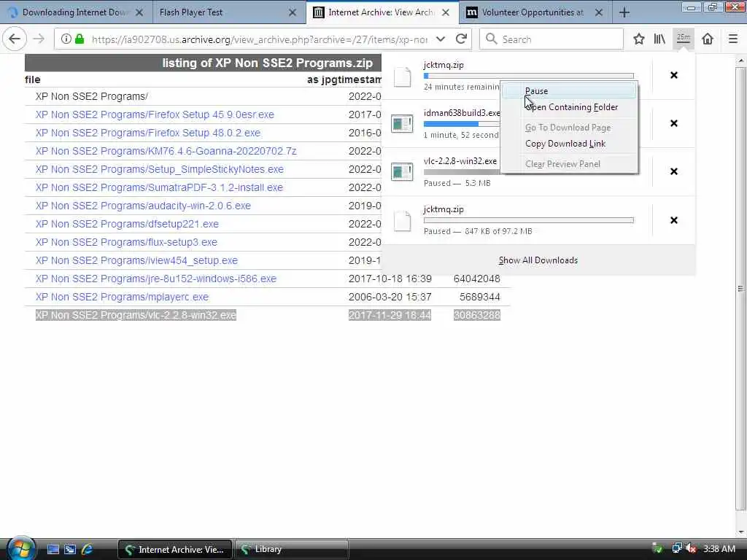The image size is (747, 560).
Task: Click the URL address field
Action: point(260,39)
